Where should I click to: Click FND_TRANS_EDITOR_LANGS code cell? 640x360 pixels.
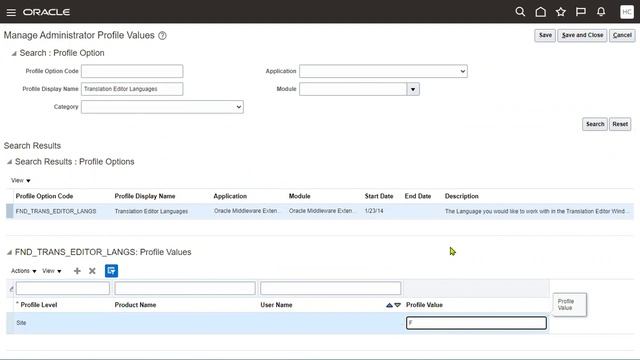(56, 211)
